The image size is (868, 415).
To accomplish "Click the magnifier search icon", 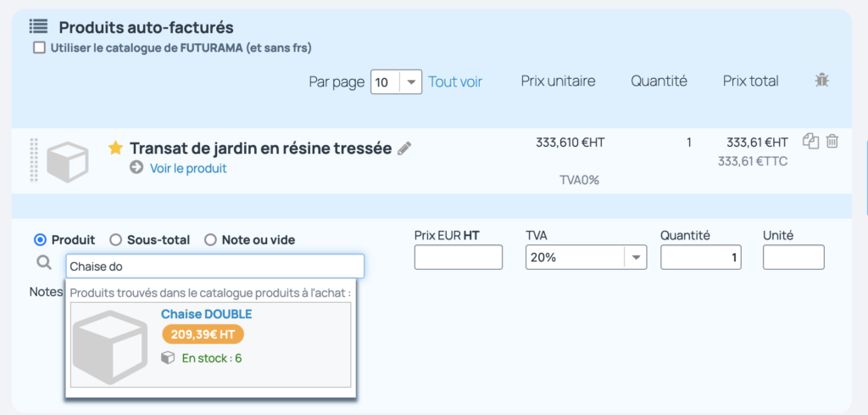I will tap(44, 261).
